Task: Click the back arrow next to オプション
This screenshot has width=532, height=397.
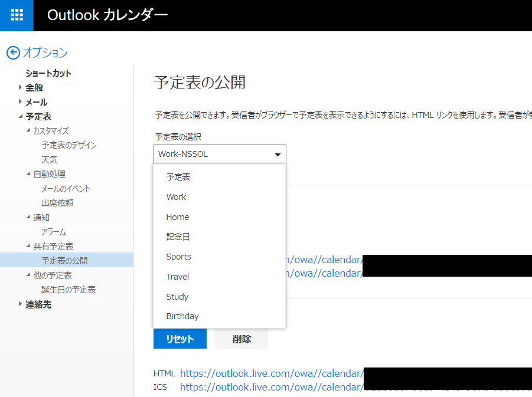Action: point(13,53)
